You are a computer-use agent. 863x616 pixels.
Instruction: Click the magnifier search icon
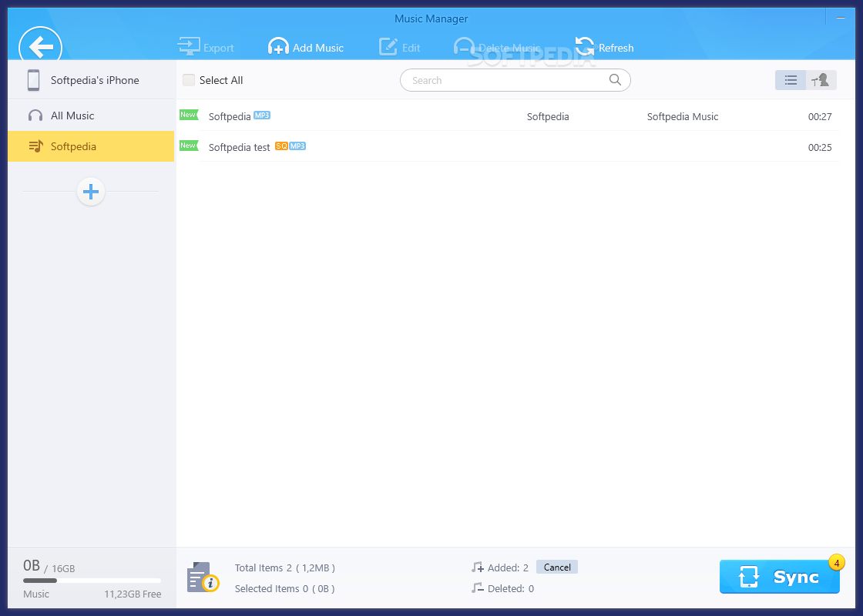tap(616, 80)
